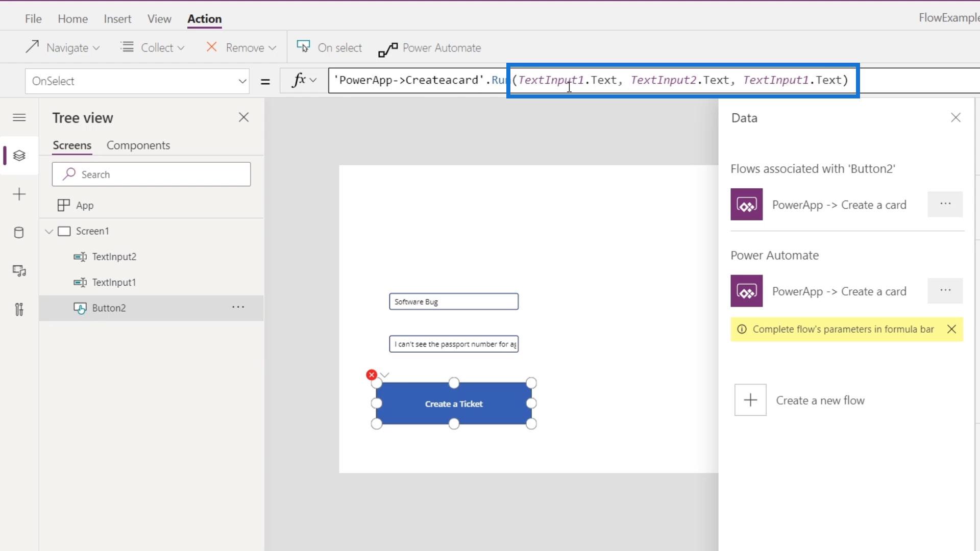Viewport: 980px width, 551px height.
Task: Open the Insert menu
Action: (117, 19)
